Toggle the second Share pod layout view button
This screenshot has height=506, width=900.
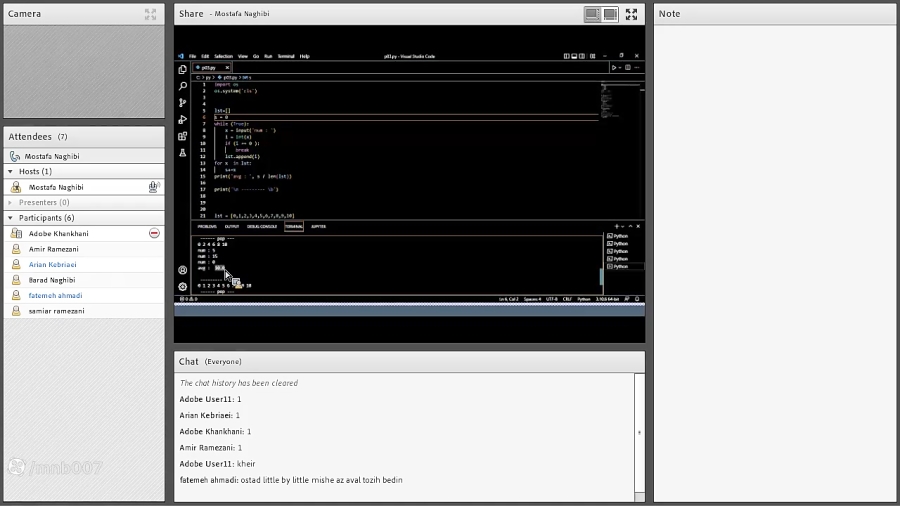tap(609, 14)
